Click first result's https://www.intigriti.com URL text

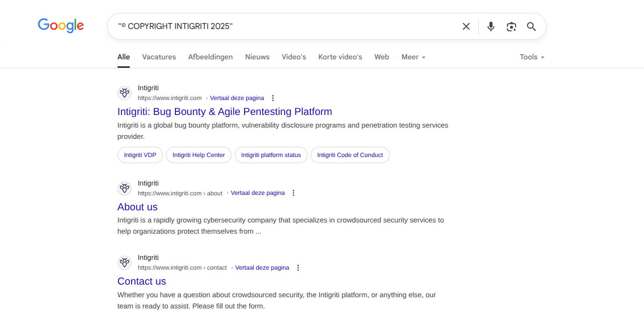click(169, 98)
